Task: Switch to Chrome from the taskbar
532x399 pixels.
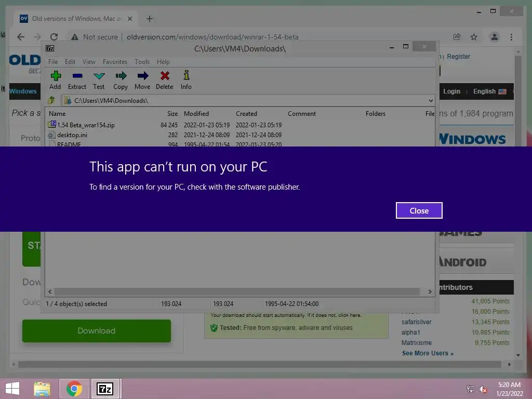Action: coord(74,389)
